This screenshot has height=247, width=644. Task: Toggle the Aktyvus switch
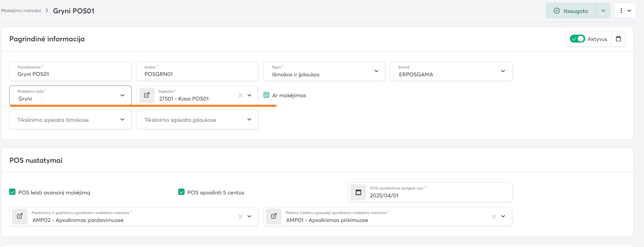577,39
